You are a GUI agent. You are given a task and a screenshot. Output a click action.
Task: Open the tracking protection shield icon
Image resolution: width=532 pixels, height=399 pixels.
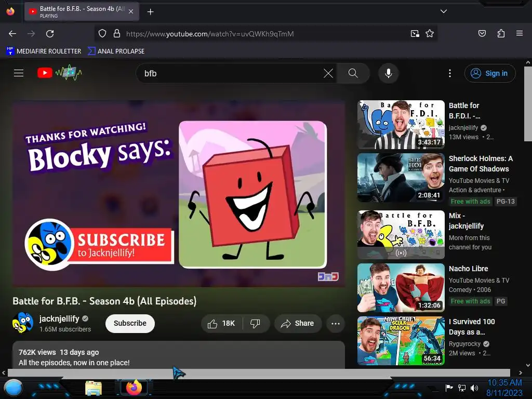(102, 34)
